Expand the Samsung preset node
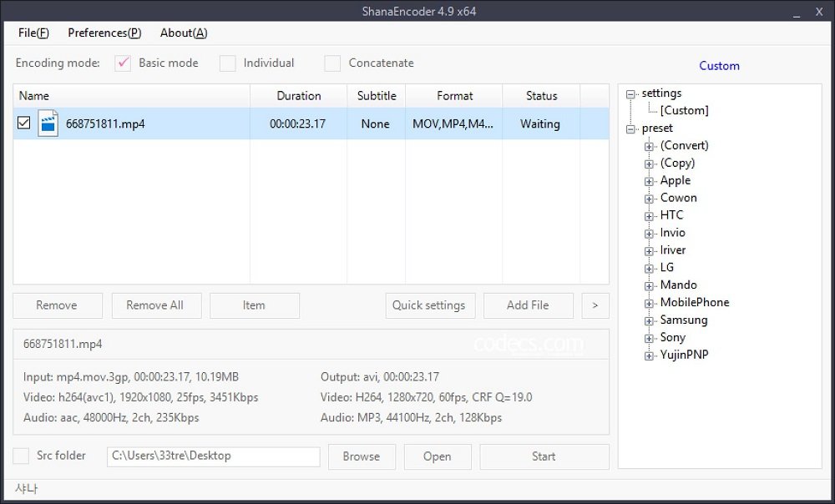The width and height of the screenshot is (835, 504). (x=649, y=320)
